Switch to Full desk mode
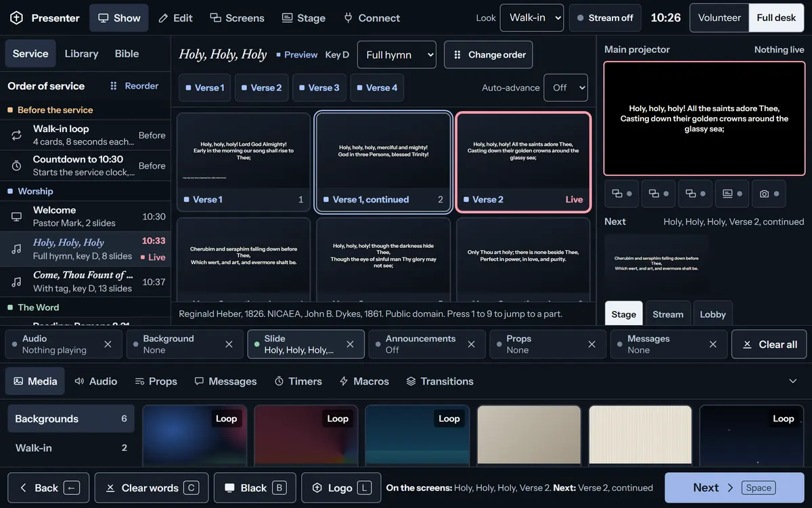The height and width of the screenshot is (508, 812). click(x=776, y=18)
